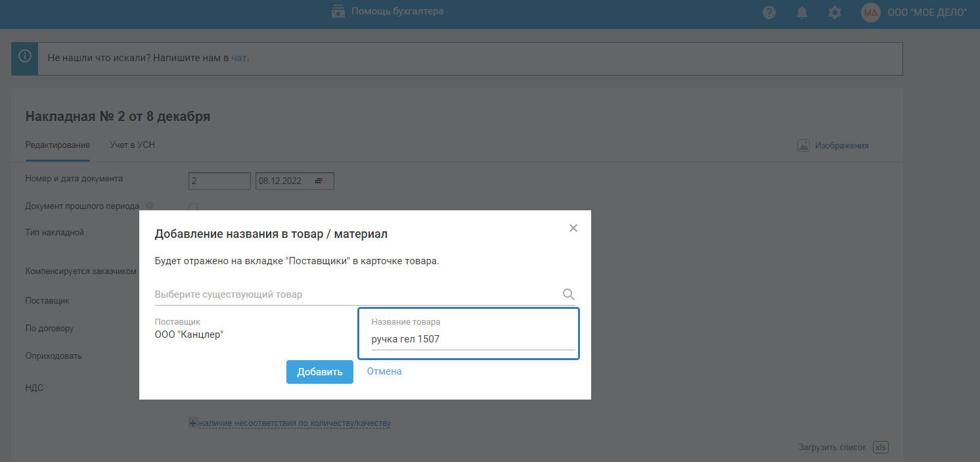Close the dialog with X icon

tap(573, 228)
